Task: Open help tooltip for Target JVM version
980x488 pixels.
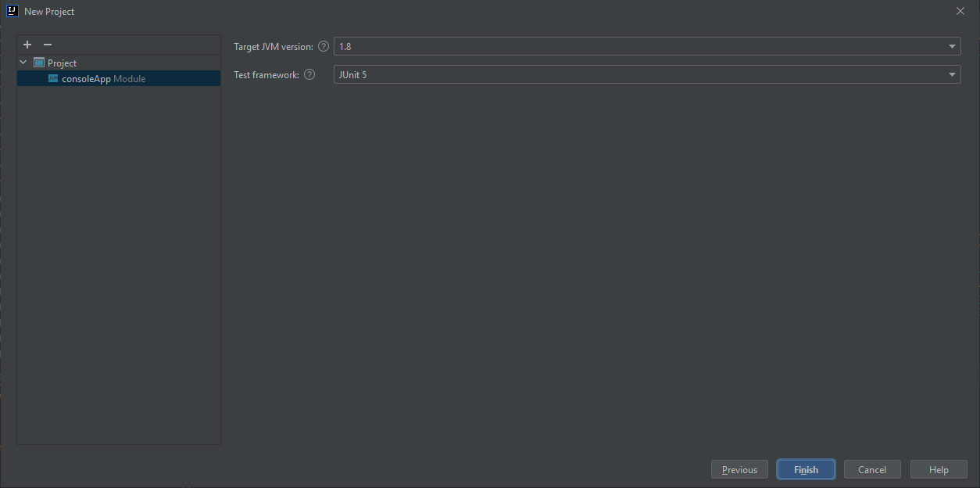Action: [x=324, y=47]
